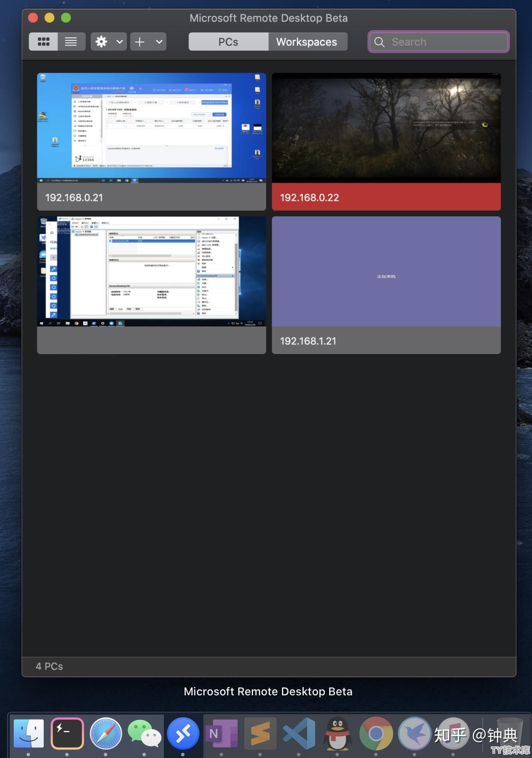Open Finder from the Dock
The image size is (532, 758).
coord(28,734)
